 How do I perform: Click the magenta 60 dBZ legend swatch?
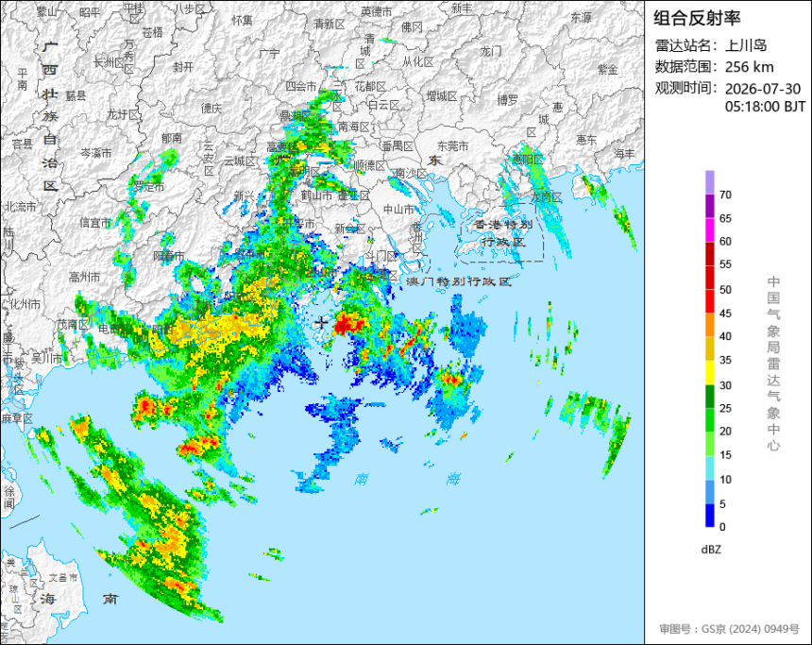pos(709,229)
